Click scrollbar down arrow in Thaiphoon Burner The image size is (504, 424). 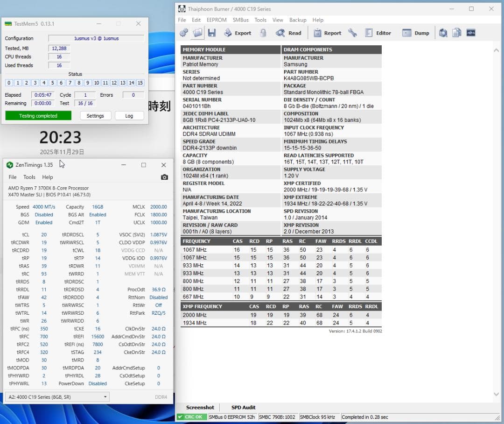[x=496, y=394]
